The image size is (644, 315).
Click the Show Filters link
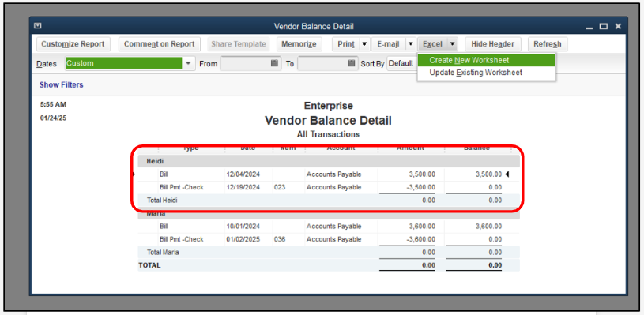pos(61,85)
